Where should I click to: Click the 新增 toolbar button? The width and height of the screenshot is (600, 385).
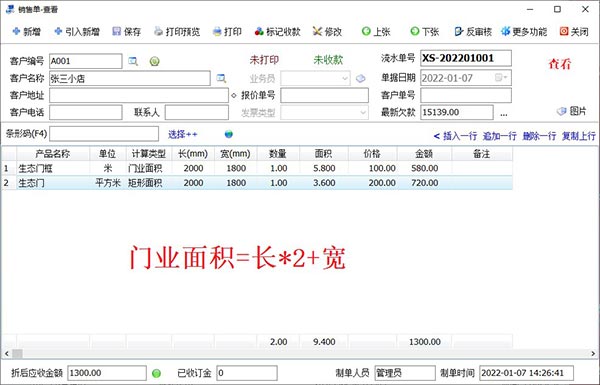(26, 32)
